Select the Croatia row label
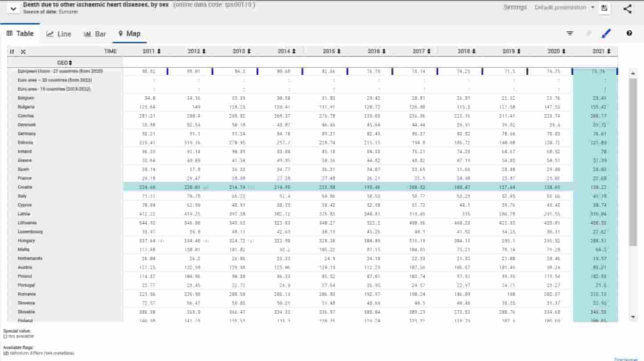This screenshot has height=361, width=644. [x=25, y=187]
